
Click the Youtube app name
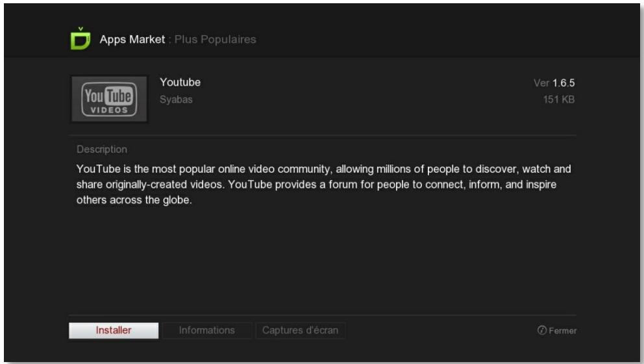(180, 83)
